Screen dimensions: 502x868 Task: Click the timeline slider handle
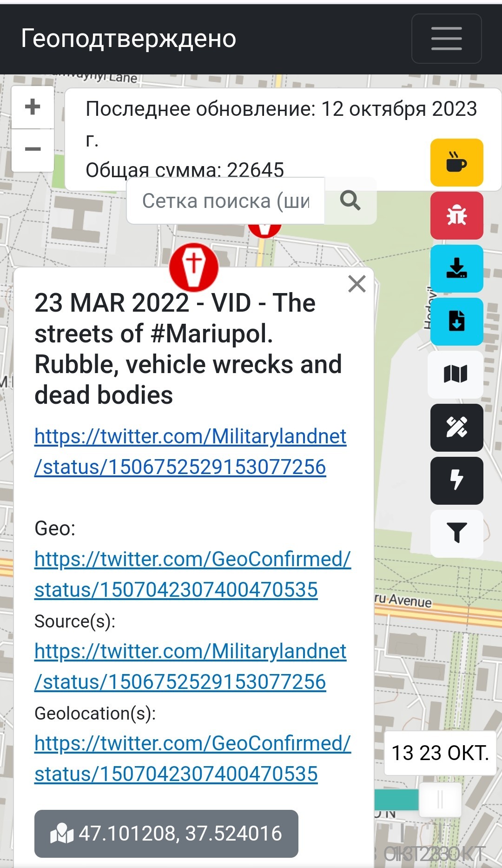point(440,800)
